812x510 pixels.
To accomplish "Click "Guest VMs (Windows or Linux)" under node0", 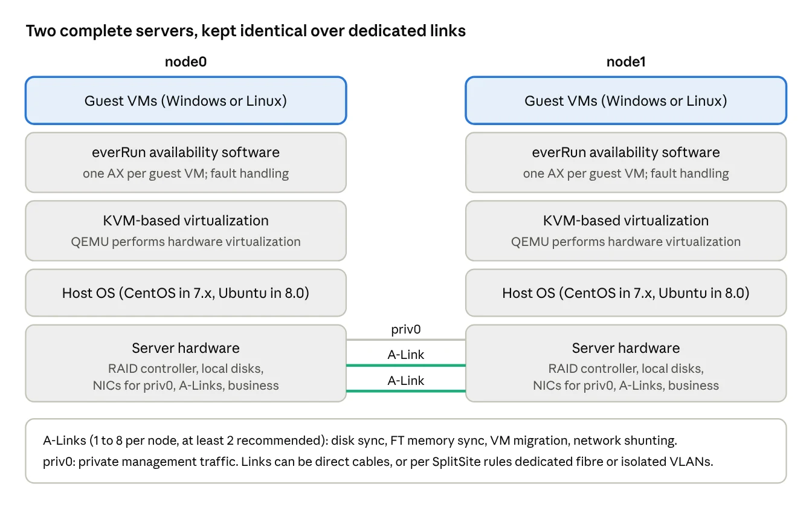I will [185, 100].
